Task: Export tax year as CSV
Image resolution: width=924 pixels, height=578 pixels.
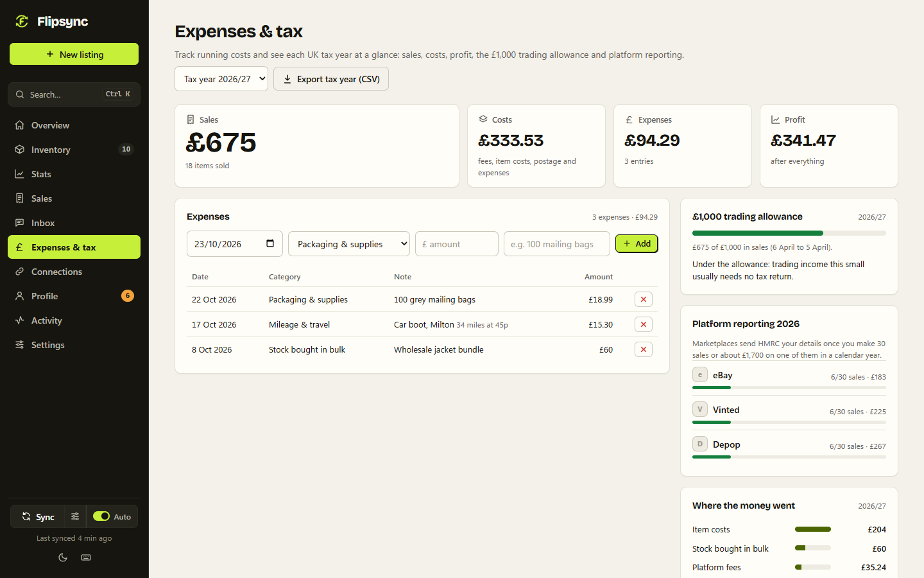Action: (331, 79)
